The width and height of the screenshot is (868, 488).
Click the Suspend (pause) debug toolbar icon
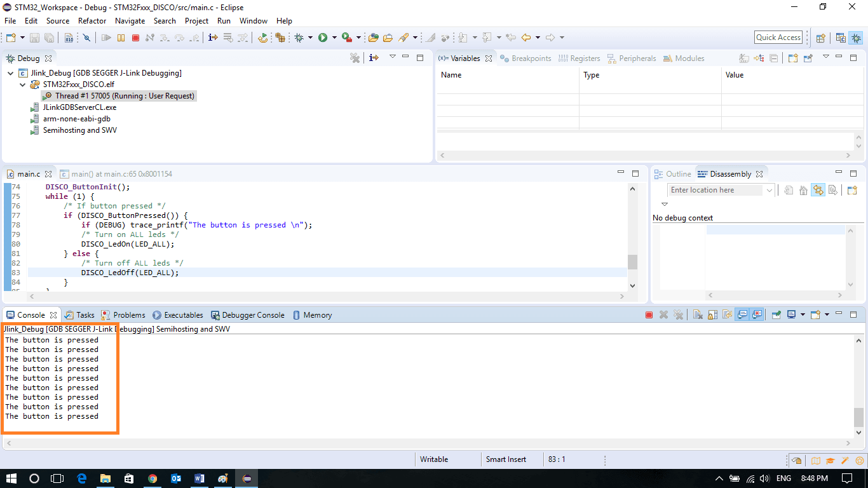click(121, 37)
